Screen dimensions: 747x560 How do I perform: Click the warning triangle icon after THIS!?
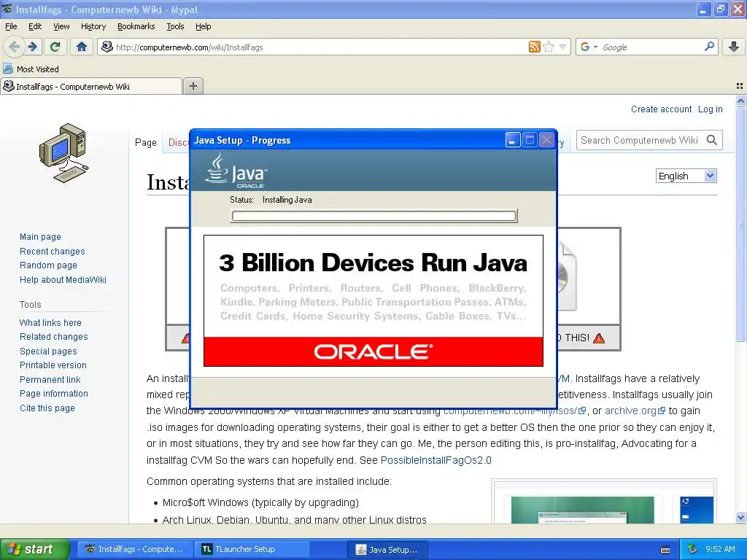click(599, 338)
